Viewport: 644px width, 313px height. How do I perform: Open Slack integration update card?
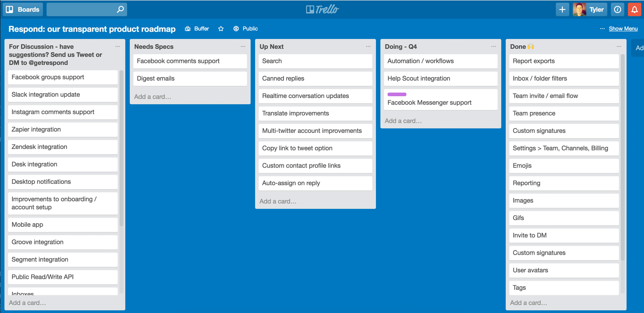63,95
